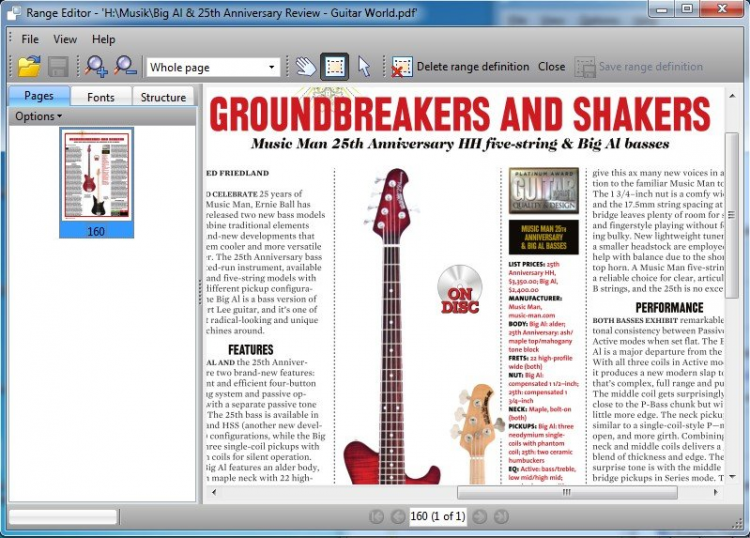Viewport: 750px width, 538px height.
Task: Click the ON DISC badge on the page
Action: click(x=460, y=290)
